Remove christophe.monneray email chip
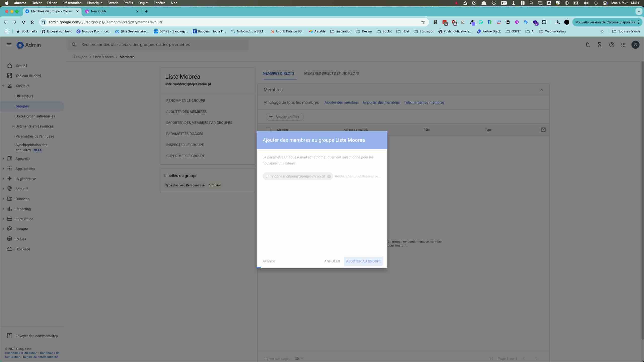The width and height of the screenshot is (644, 362). point(329,176)
